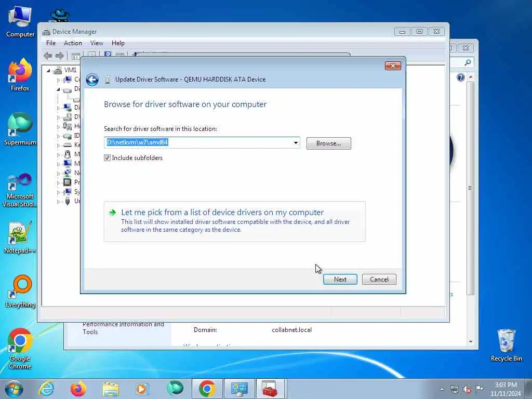Image resolution: width=532 pixels, height=399 pixels.
Task: Open Google Chrome desktop shortcut
Action: (x=20, y=349)
